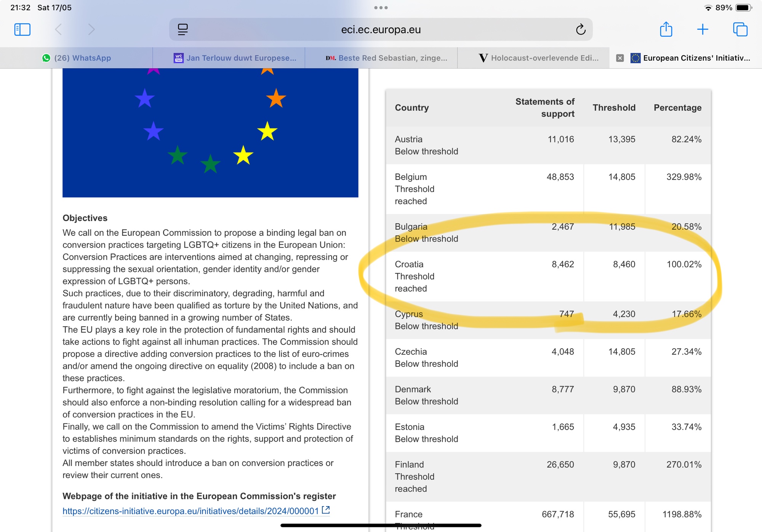
Task: Click the eci.ec.europa.eu address bar
Action: click(381, 29)
